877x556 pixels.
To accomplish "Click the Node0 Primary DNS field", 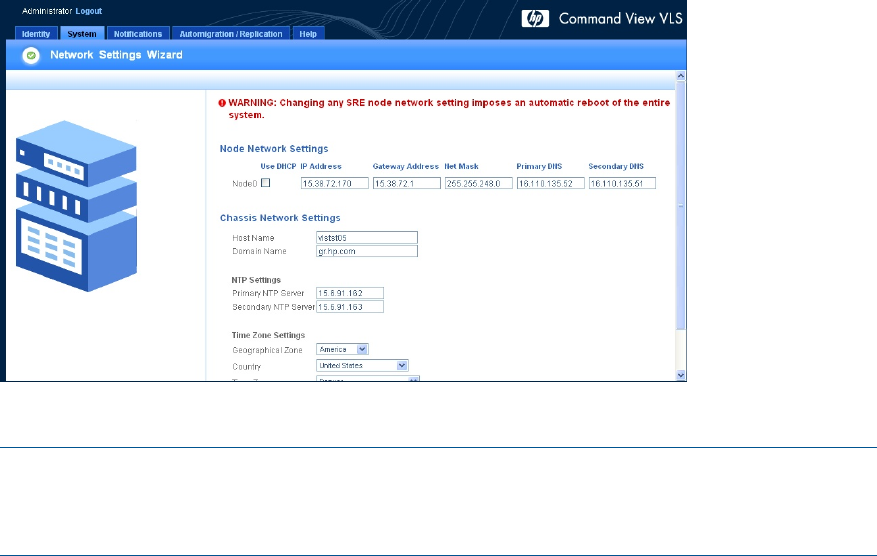I will [550, 183].
